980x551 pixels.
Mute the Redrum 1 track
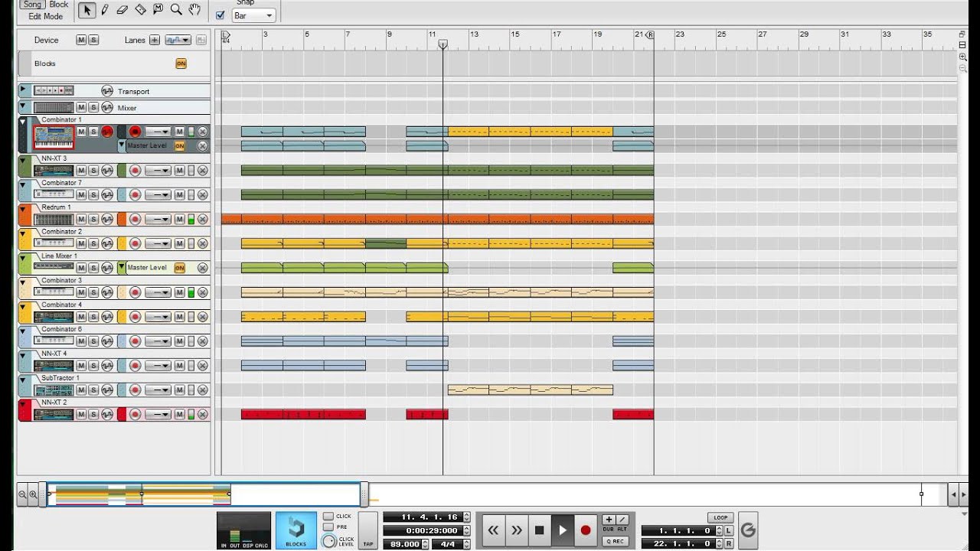click(81, 220)
